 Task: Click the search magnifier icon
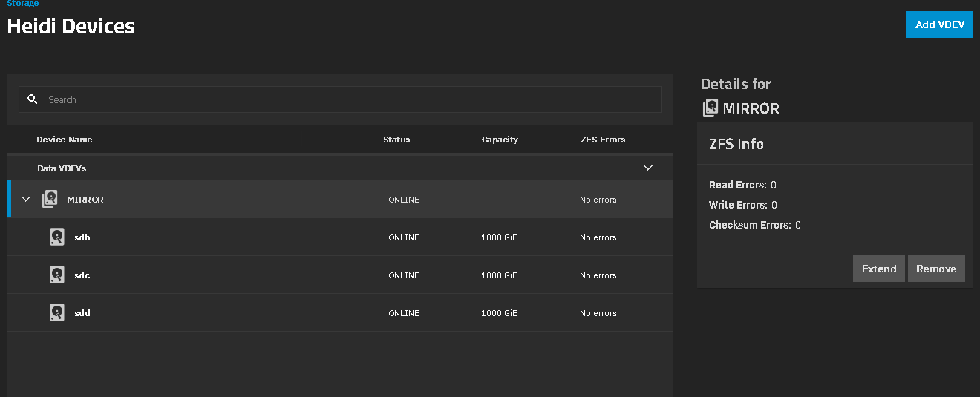pos(32,99)
